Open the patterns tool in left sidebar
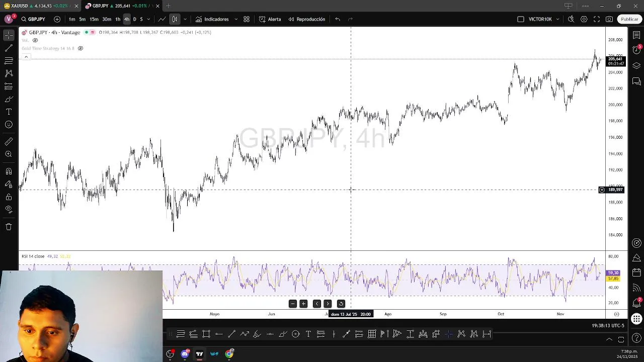The height and width of the screenshot is (362, 644). coord(9,73)
